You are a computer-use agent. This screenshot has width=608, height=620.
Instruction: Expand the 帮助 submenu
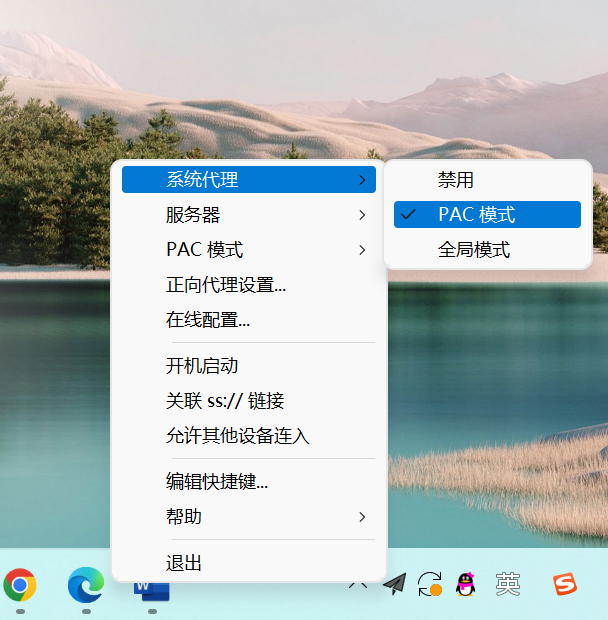[249, 516]
